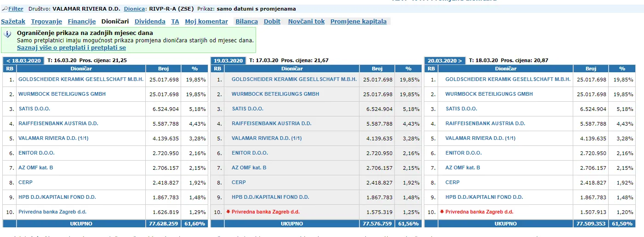This screenshot has height=237, width=644.
Task: Open the Novčani tok tab
Action: [306, 21]
